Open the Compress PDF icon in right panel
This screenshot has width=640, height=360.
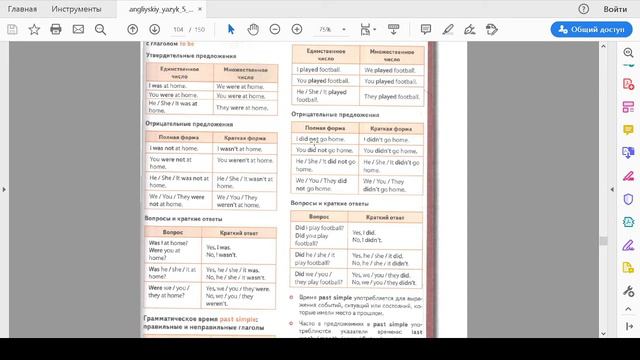[629, 222]
